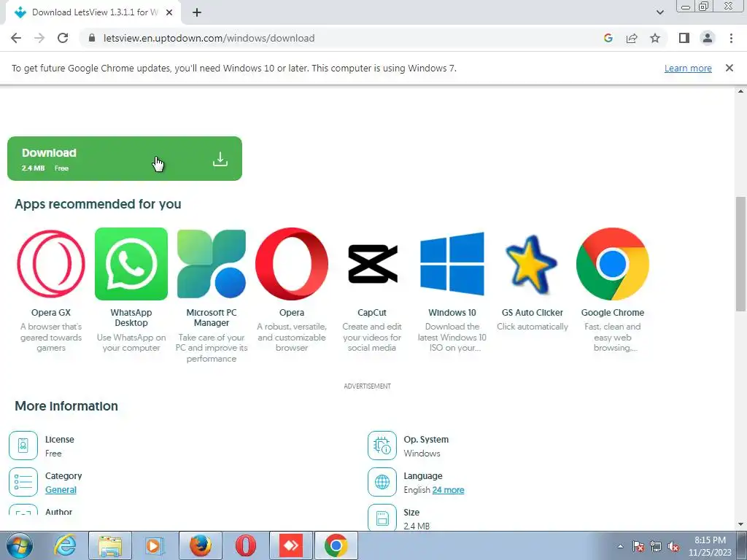This screenshot has height=560, width=747.
Task: Toggle the Chrome side panel icon
Action: click(x=684, y=38)
